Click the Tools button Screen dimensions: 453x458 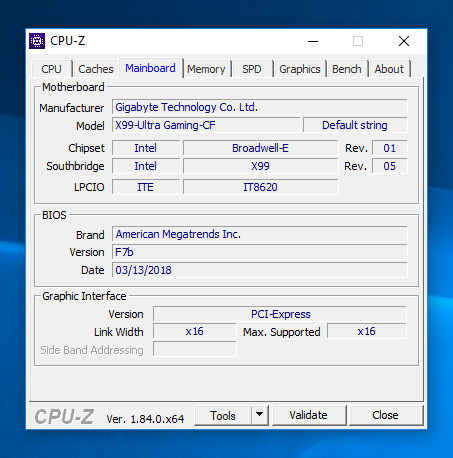[x=223, y=416]
